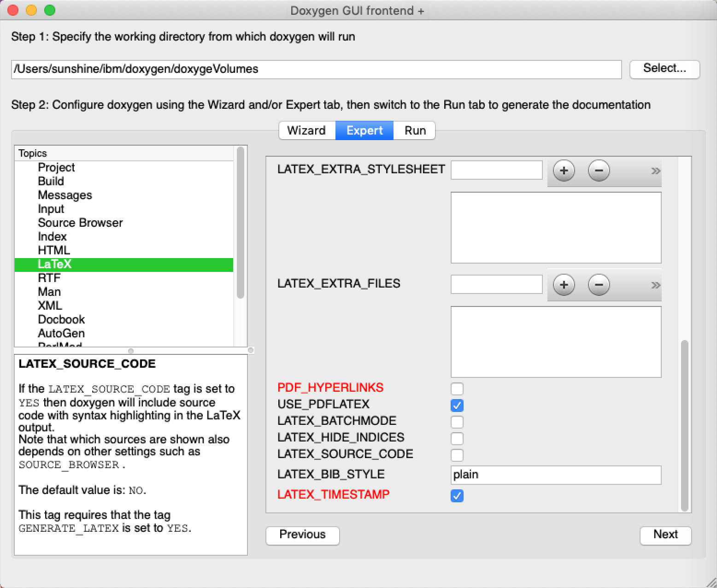717x588 pixels.
Task: Remove LATEX_EXTRA_STYLESHEET entry with minus icon
Action: click(x=599, y=171)
